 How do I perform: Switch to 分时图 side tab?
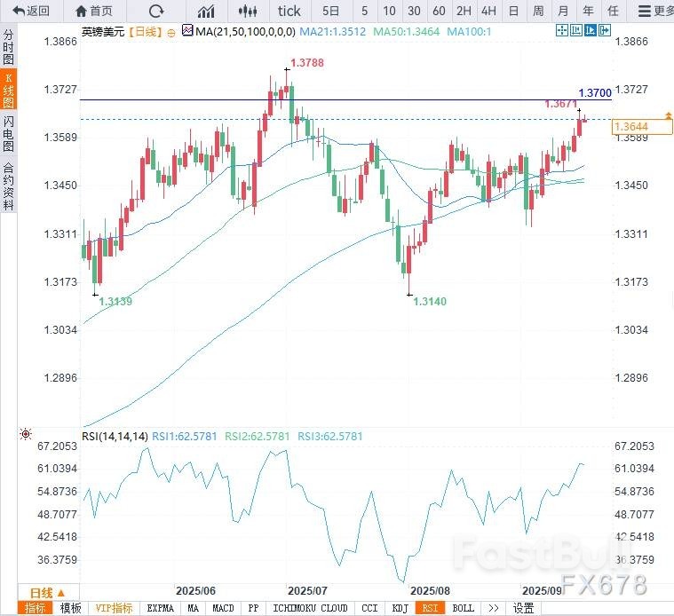tap(8, 48)
